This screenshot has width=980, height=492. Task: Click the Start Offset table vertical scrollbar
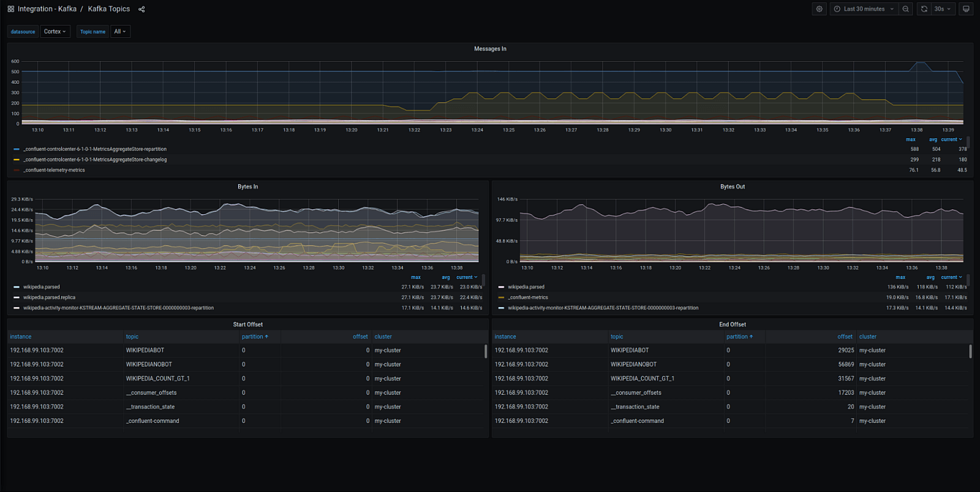486,351
